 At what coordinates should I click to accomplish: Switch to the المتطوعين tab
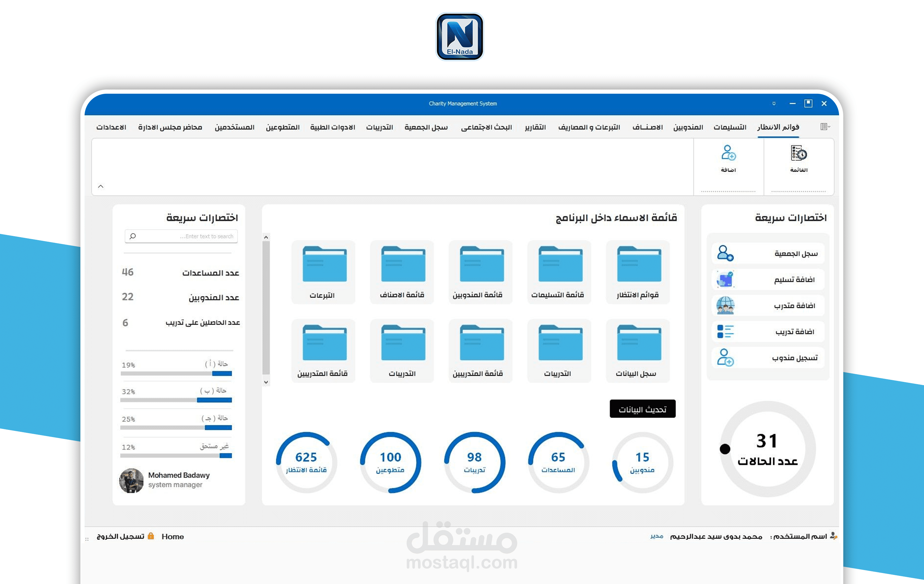(x=282, y=127)
